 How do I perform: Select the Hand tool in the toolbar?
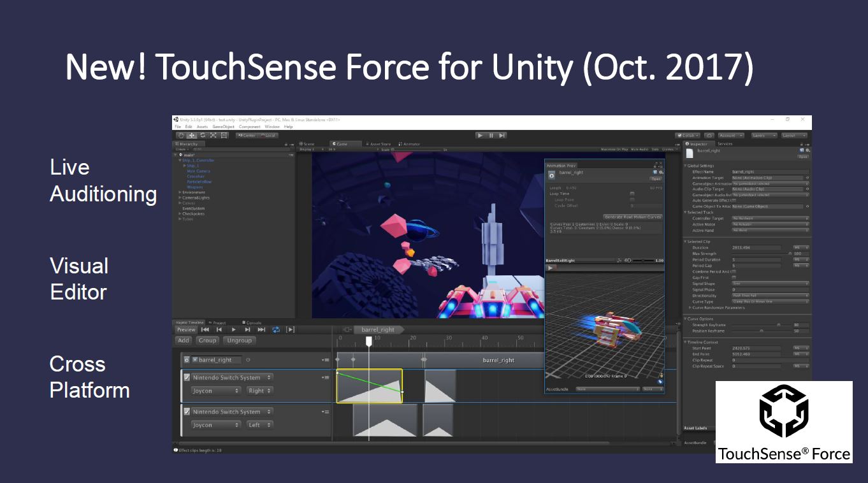click(182, 135)
